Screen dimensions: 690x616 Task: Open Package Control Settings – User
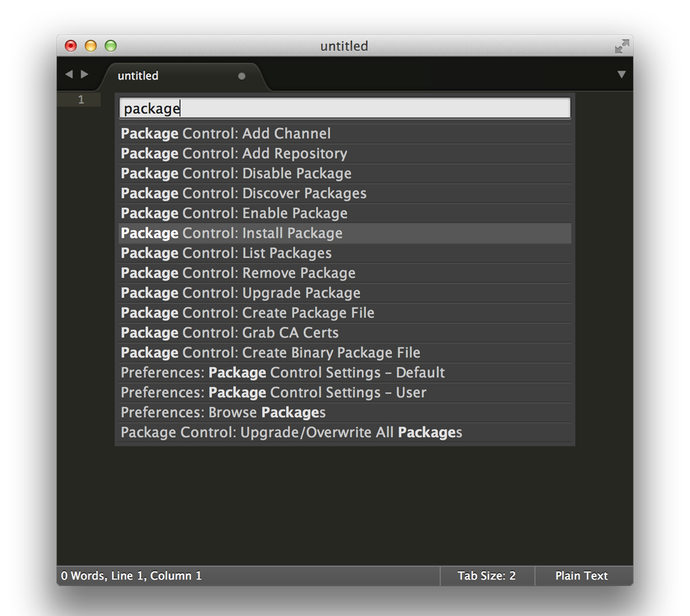pos(345,393)
